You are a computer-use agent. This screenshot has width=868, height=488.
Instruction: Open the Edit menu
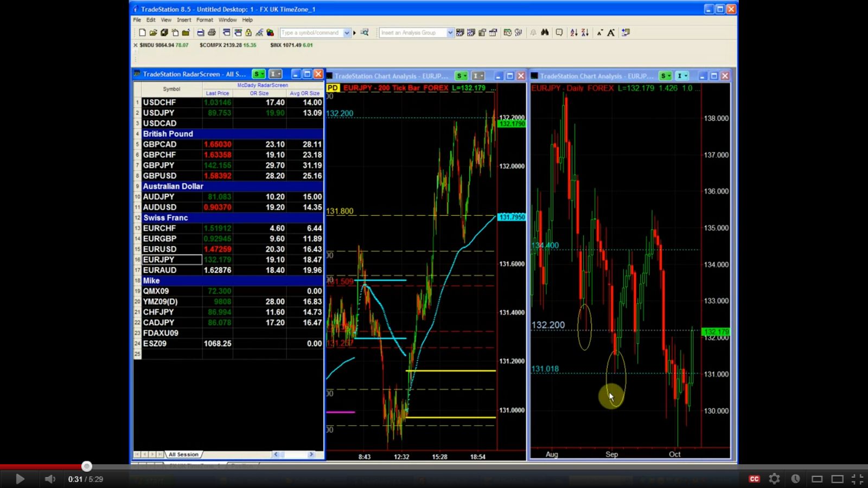(x=151, y=20)
